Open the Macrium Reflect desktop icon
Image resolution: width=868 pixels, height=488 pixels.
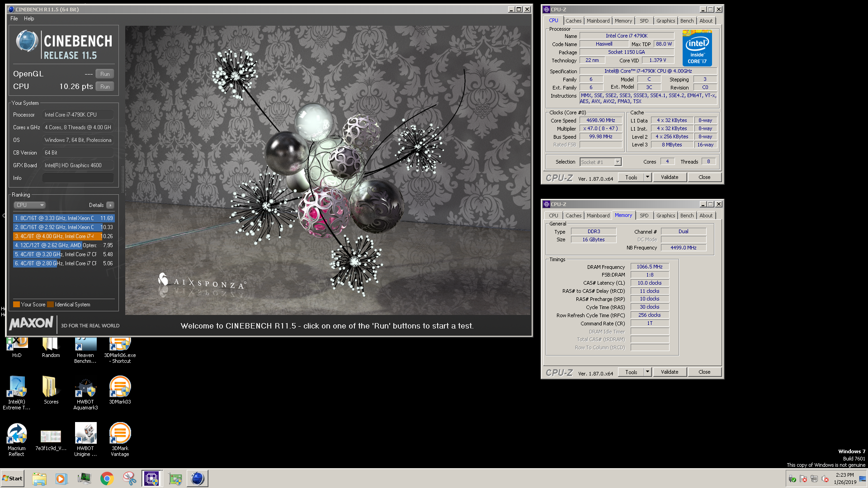[x=17, y=439]
